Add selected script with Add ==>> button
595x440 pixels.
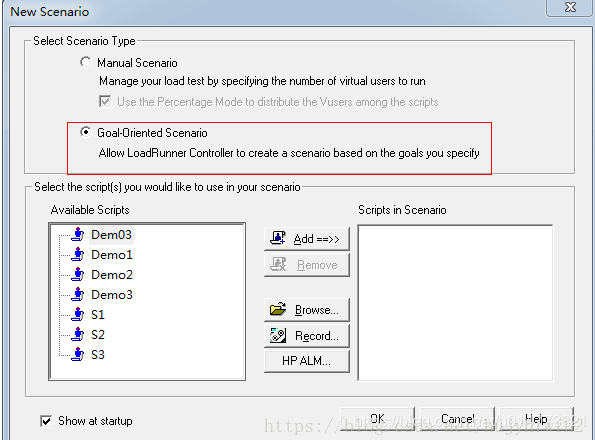307,239
